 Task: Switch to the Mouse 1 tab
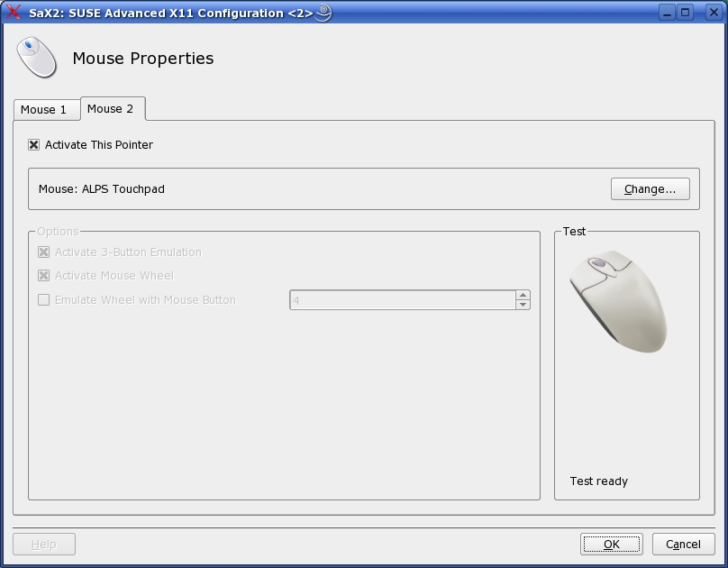click(47, 110)
